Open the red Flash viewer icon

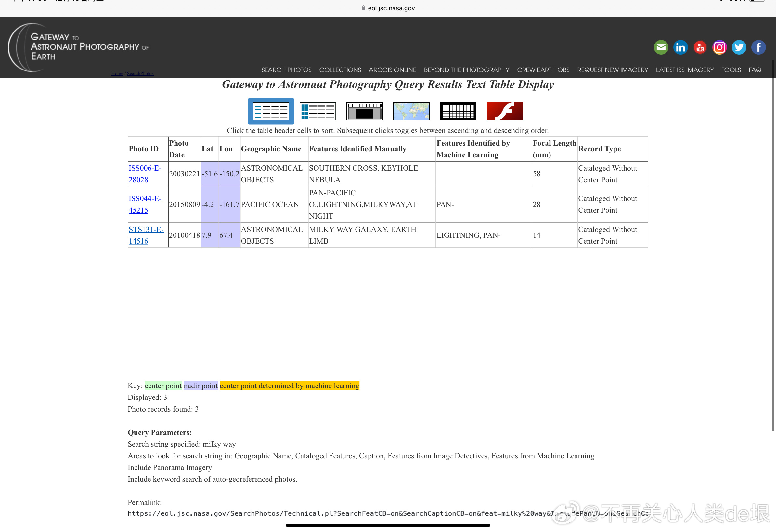tap(505, 111)
